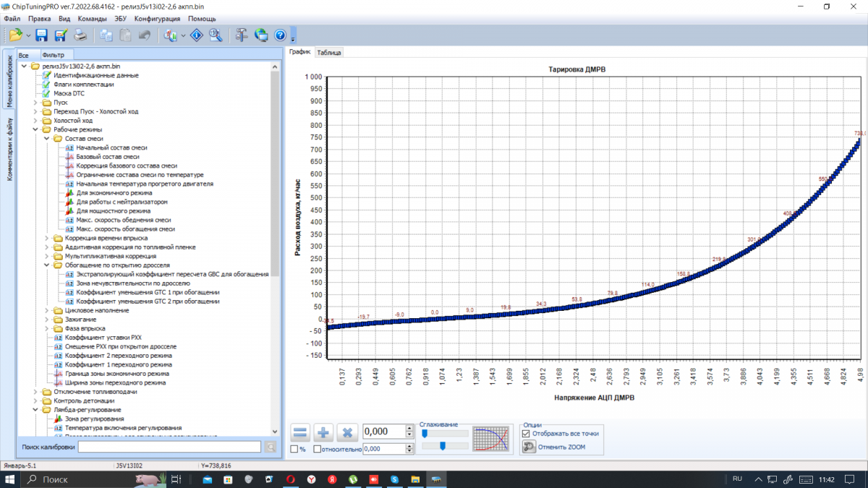
Task: Switch to the 'Таблица' tab
Action: click(329, 53)
